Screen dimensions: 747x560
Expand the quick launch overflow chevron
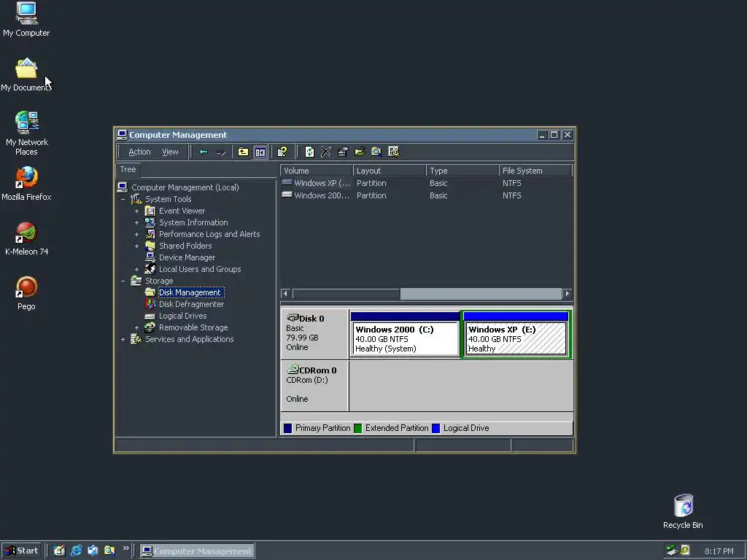pos(125,548)
